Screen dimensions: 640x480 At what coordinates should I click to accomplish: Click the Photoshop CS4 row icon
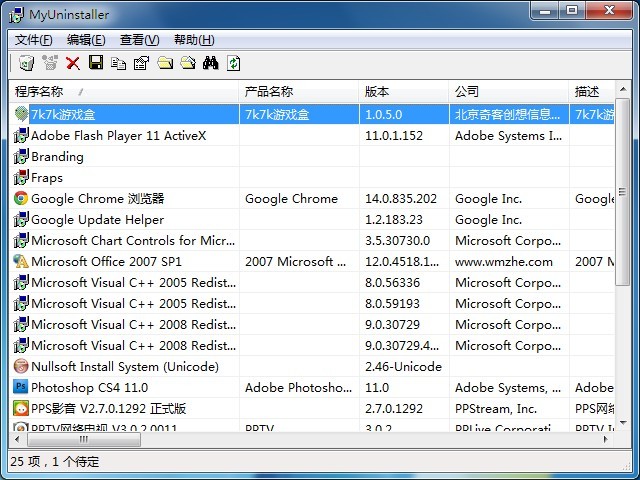pos(21,387)
